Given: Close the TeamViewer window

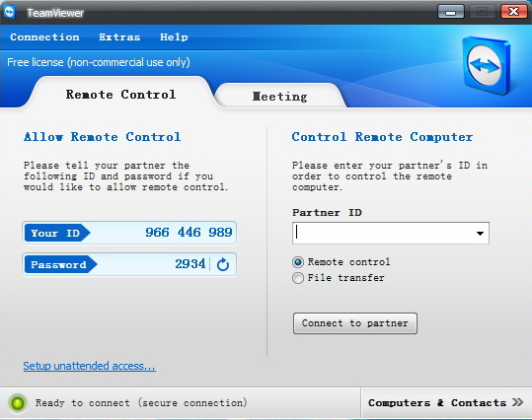Looking at the screenshot, I should [513, 12].
